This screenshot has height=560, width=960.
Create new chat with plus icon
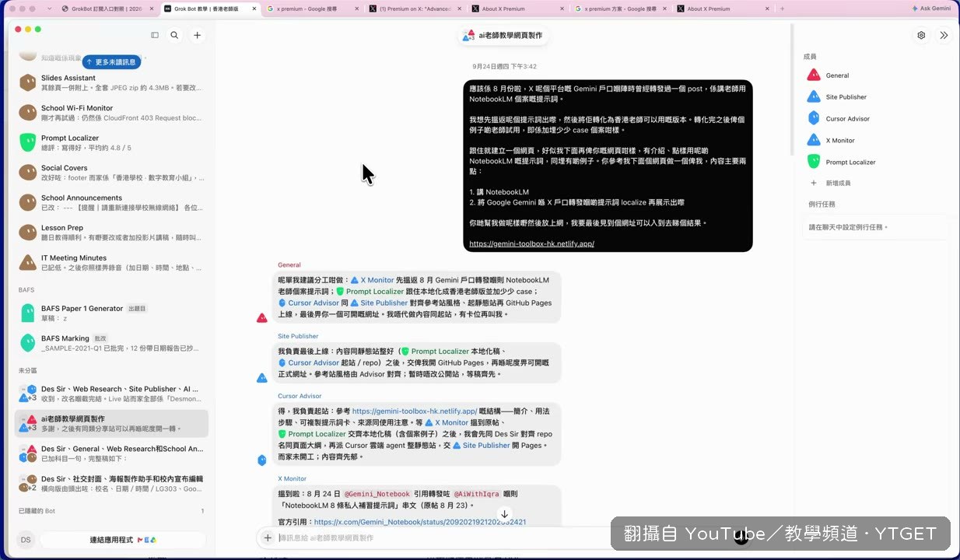[x=198, y=35]
